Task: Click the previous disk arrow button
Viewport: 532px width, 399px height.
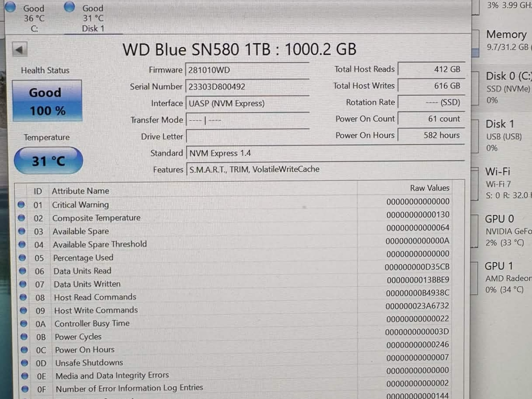Action: point(20,49)
